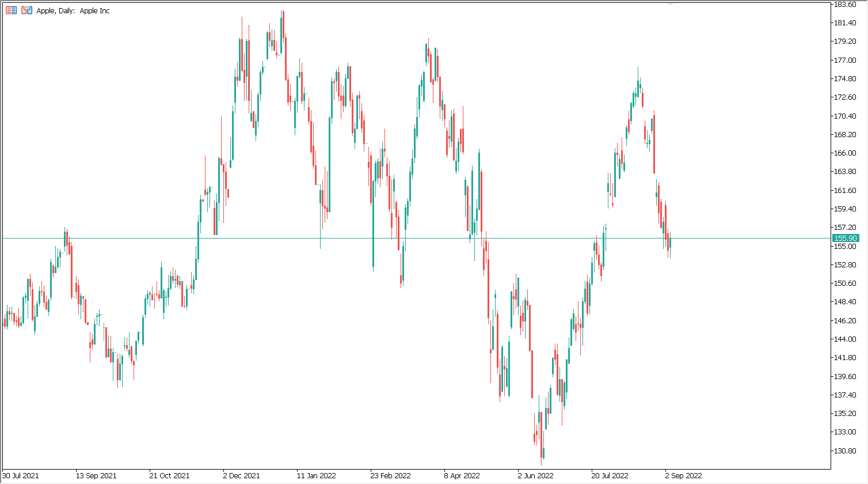Click the 11 Jan 2022 date label

point(317,476)
